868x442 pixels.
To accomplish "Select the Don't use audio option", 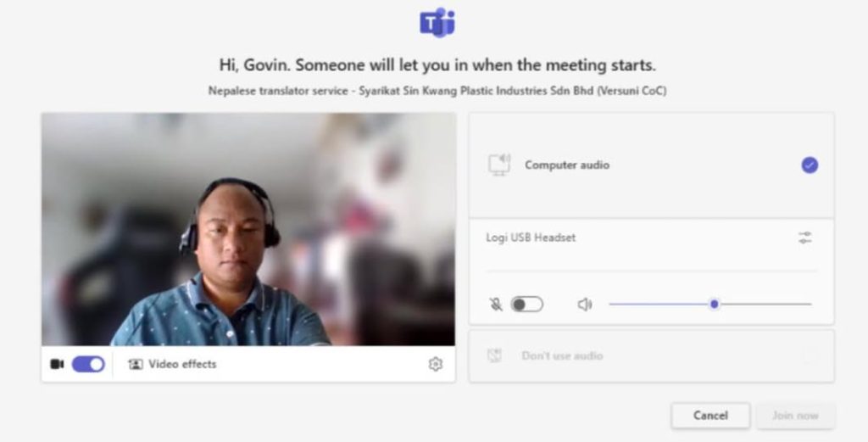I will tap(651, 355).
